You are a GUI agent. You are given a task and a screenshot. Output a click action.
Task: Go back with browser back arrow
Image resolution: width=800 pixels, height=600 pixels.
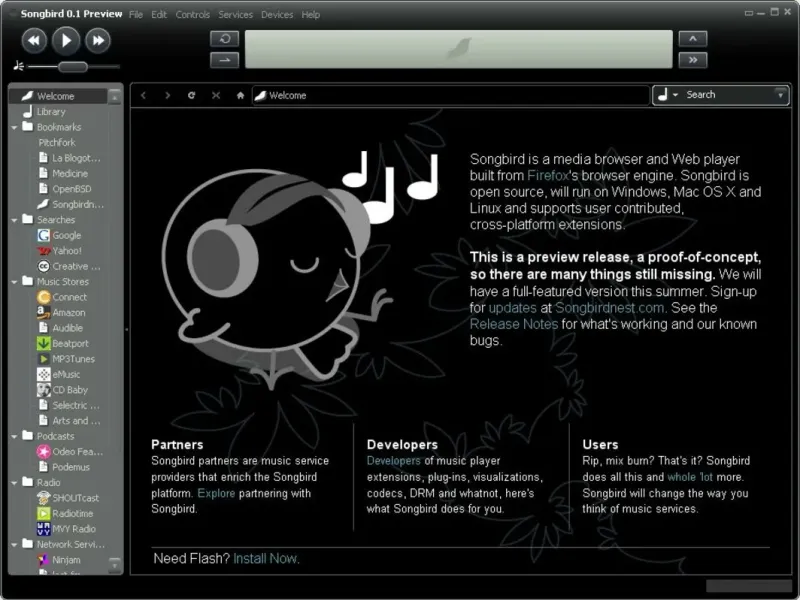(x=143, y=95)
